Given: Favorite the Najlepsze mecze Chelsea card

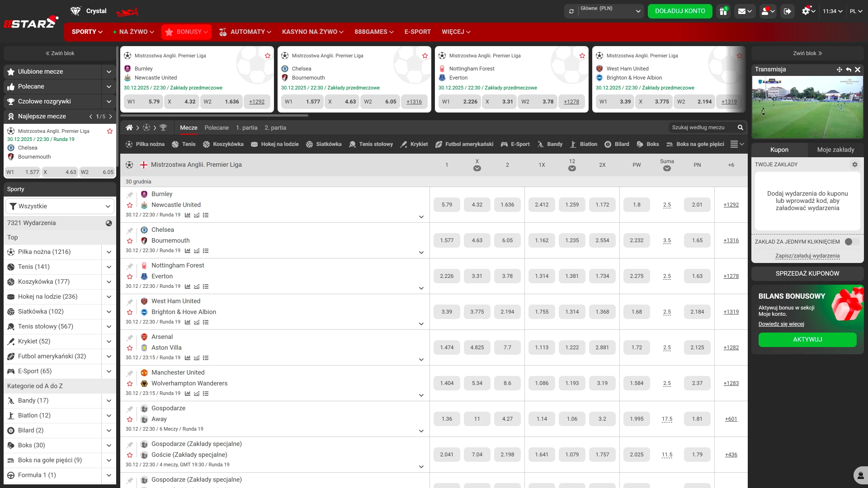Looking at the screenshot, I should (109, 131).
